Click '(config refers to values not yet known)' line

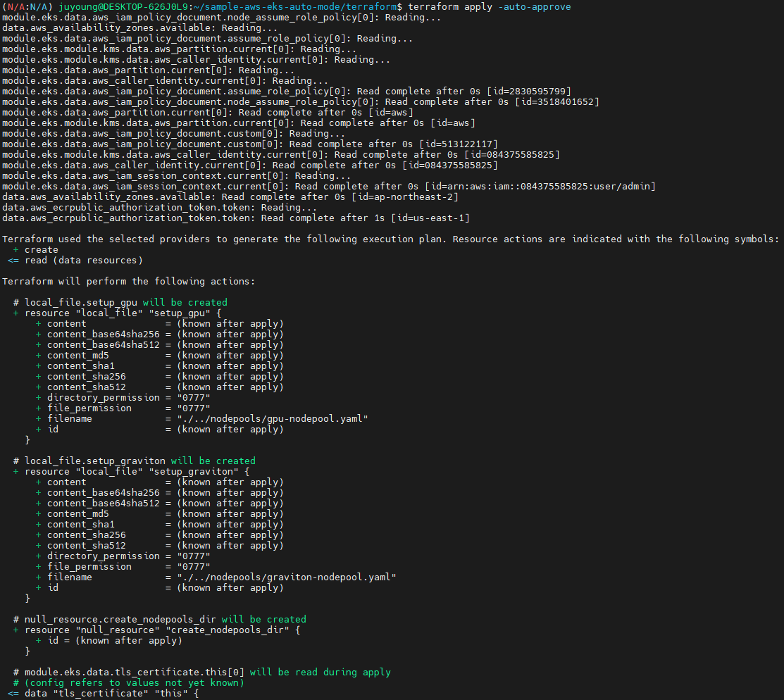click(128, 683)
